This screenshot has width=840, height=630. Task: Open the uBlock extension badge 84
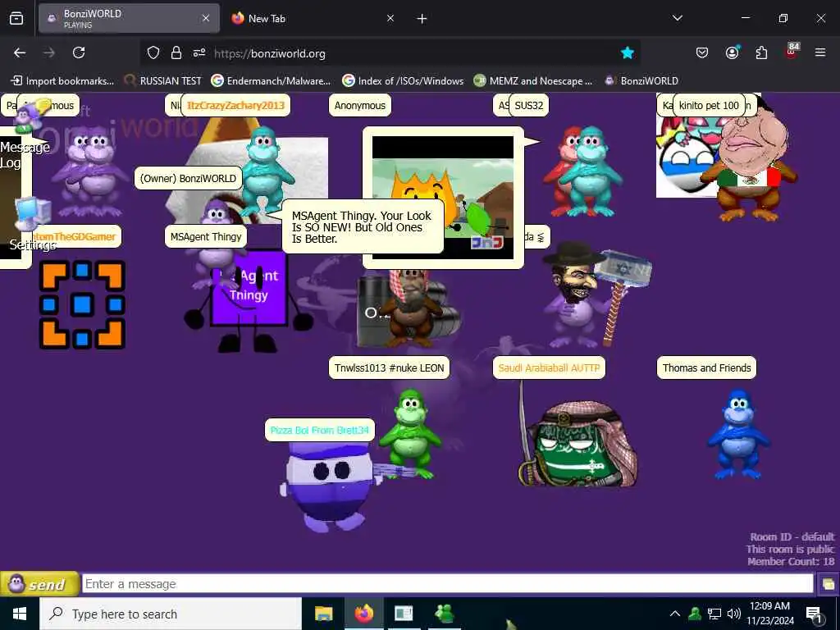tap(792, 52)
